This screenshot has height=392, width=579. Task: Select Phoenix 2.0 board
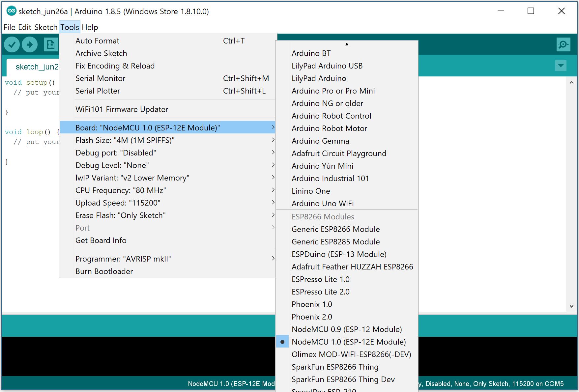[x=347, y=317]
